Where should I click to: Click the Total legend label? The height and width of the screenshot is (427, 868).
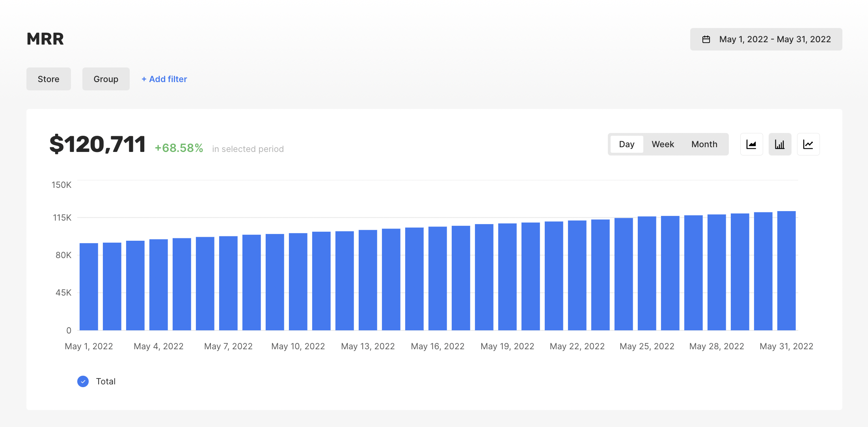tap(106, 381)
